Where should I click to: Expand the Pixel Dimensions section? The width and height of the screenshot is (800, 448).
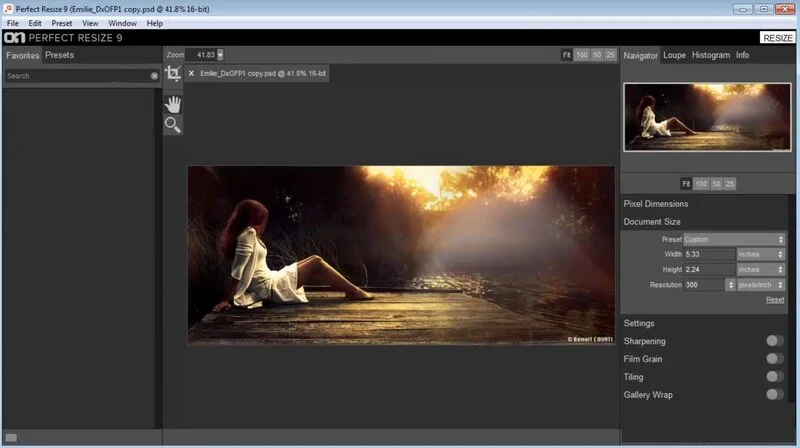click(657, 204)
